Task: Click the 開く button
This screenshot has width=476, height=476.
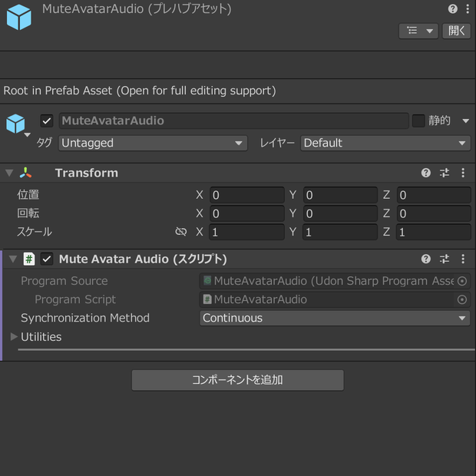Action: point(456,31)
